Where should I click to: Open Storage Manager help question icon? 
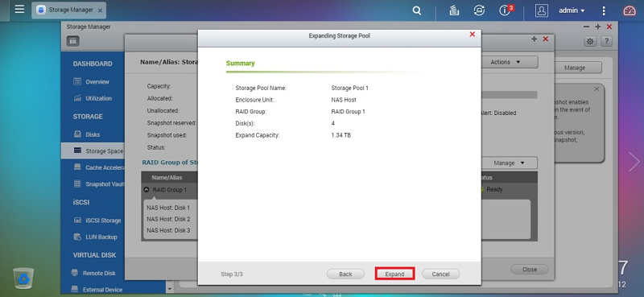point(606,41)
